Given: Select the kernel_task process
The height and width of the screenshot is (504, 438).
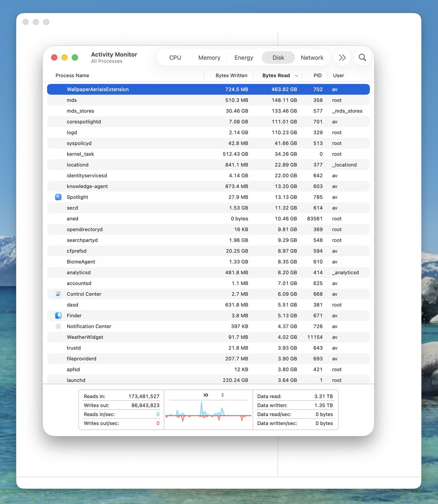Looking at the screenshot, I should pos(208,154).
